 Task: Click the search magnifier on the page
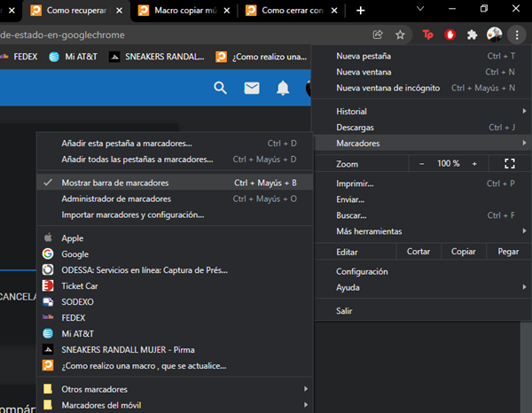point(221,88)
